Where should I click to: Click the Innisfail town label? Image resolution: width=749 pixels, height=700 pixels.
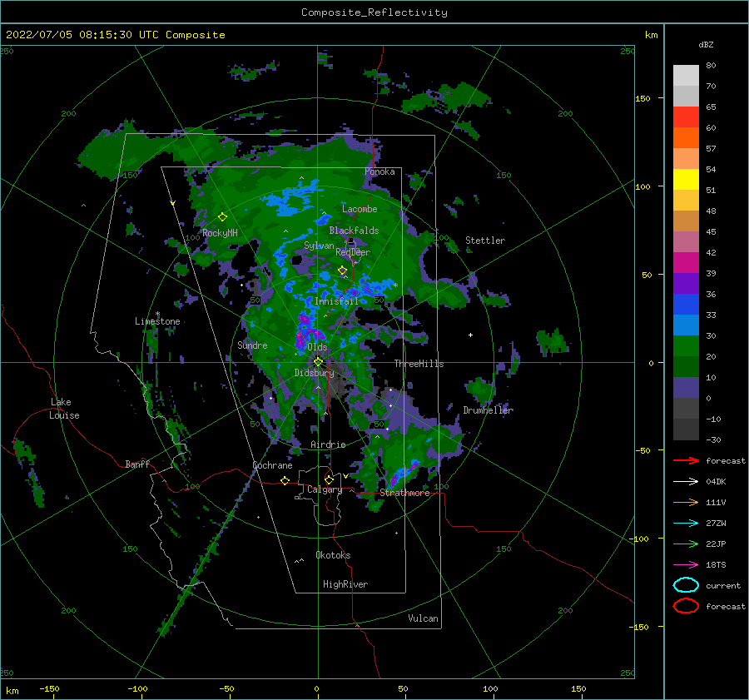pyautogui.click(x=336, y=301)
